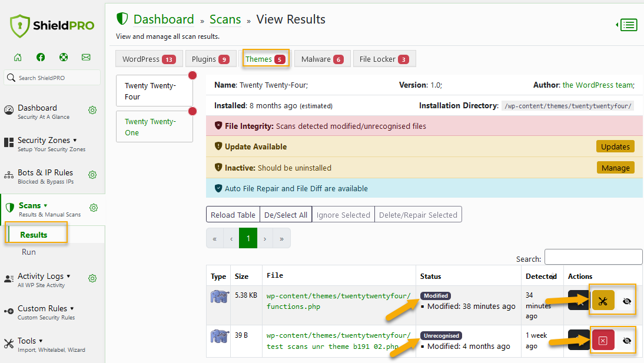This screenshot has height=363, width=644.
Task: Switch to the File Locker tab
Action: pos(384,59)
